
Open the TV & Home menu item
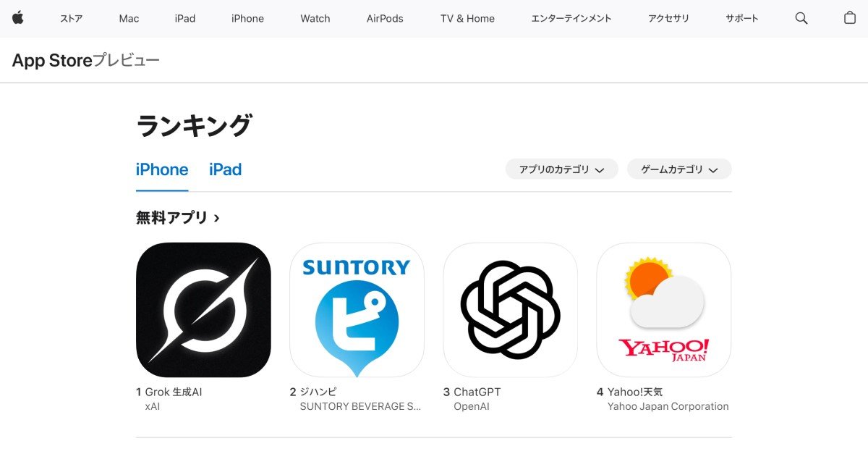coord(467,19)
